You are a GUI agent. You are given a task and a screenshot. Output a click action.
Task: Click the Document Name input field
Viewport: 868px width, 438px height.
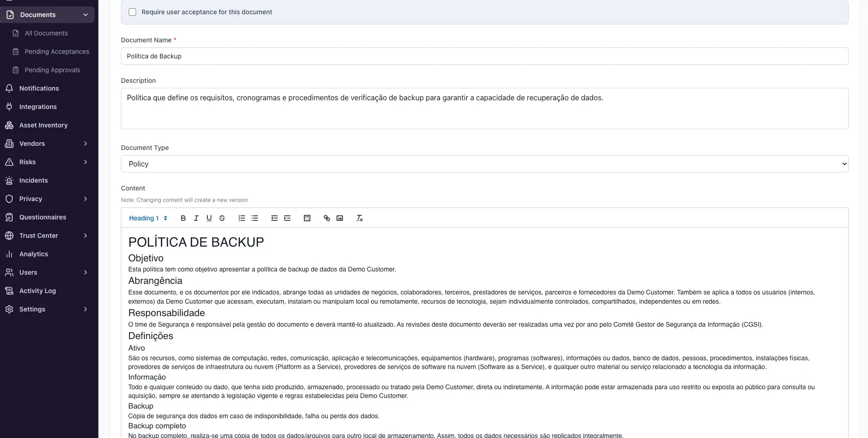(485, 56)
